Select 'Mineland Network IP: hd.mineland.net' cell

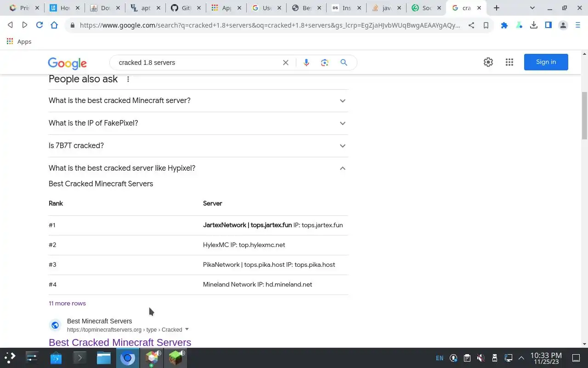(x=257, y=284)
